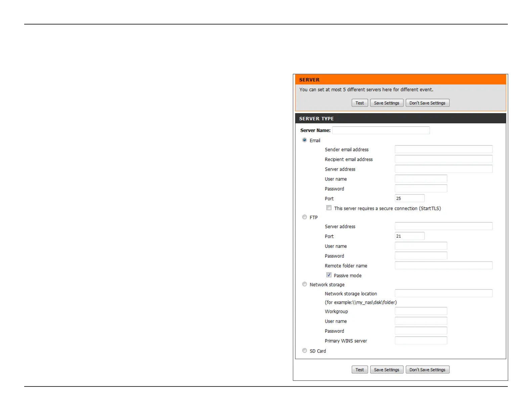Focus the Remote folder name field

tap(444, 266)
